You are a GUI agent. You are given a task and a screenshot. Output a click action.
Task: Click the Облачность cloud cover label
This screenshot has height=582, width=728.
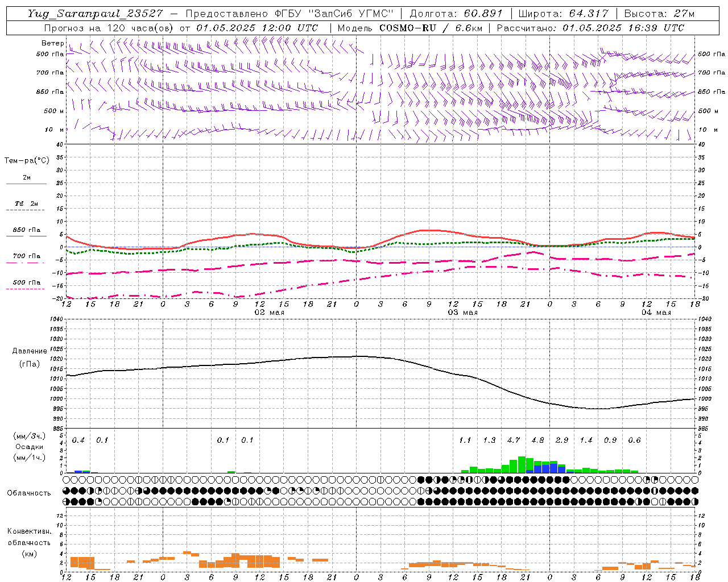(29, 493)
